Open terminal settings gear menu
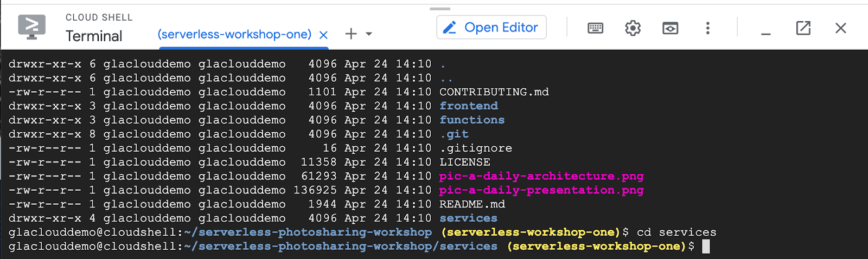The image size is (868, 259). 633,28
